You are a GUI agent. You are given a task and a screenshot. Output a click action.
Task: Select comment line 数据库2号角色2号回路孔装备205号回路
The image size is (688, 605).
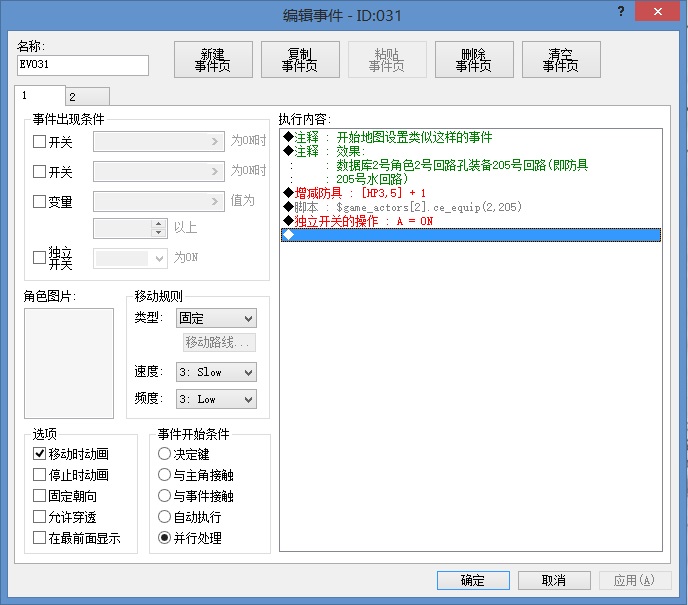471,165
